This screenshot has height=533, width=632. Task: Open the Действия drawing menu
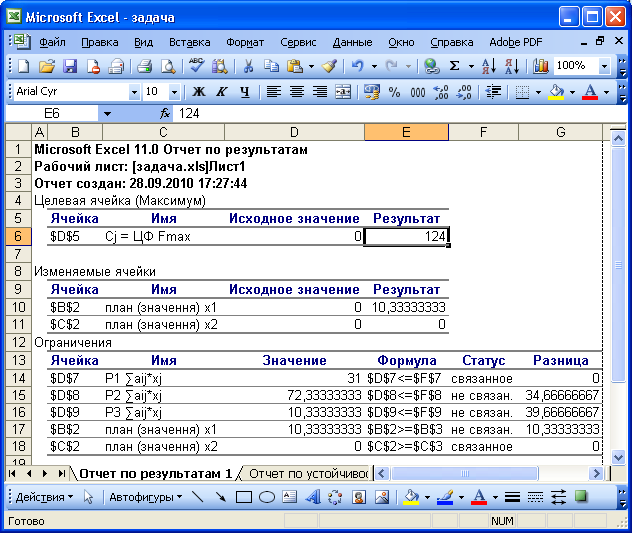(x=44, y=497)
